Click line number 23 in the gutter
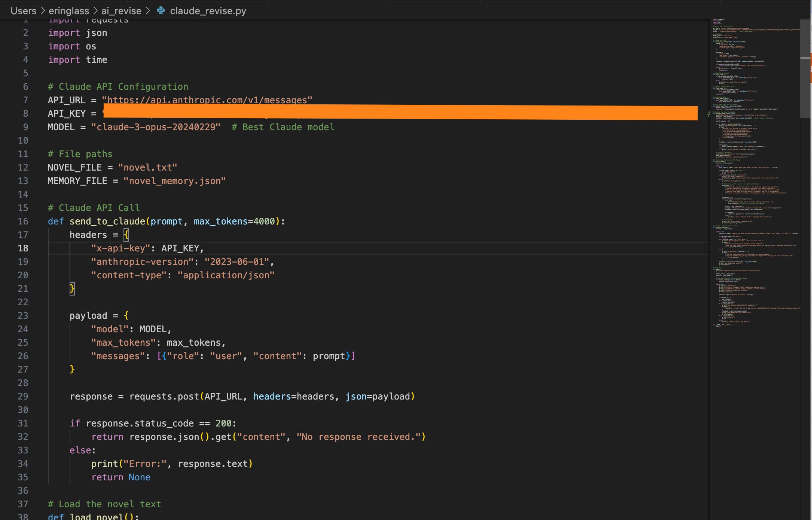The width and height of the screenshot is (812, 520). click(x=23, y=315)
